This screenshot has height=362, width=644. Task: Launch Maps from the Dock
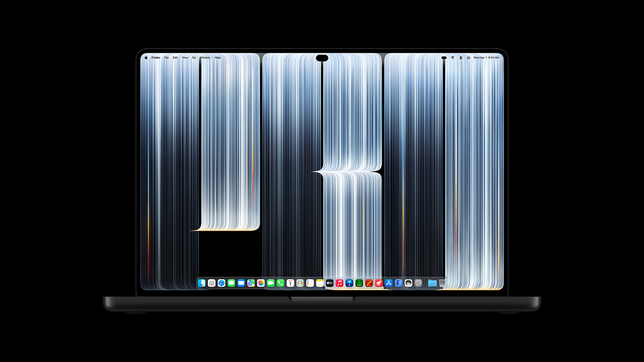pyautogui.click(x=251, y=283)
